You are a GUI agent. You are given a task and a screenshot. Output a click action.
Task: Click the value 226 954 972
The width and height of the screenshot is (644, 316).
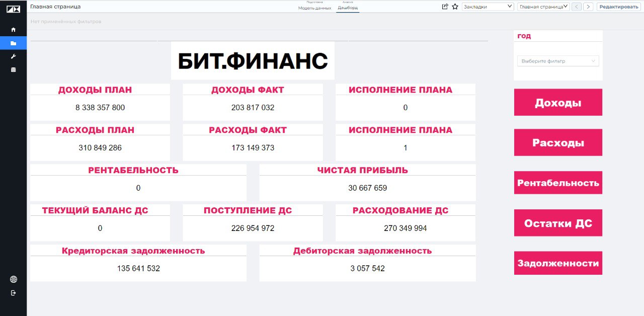pyautogui.click(x=253, y=228)
